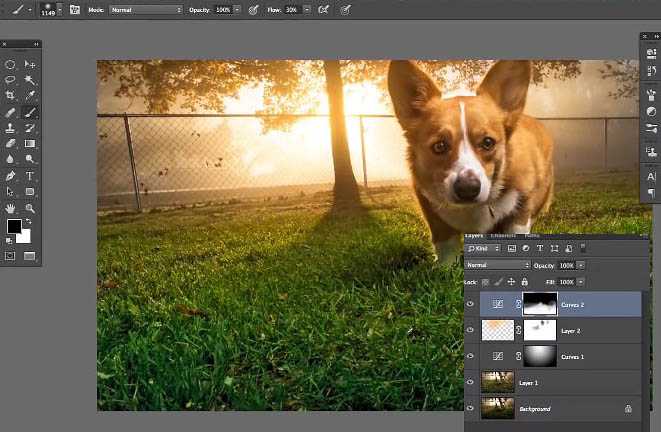Switch to the Channels tab
Screen dimensions: 661x432
502,236
